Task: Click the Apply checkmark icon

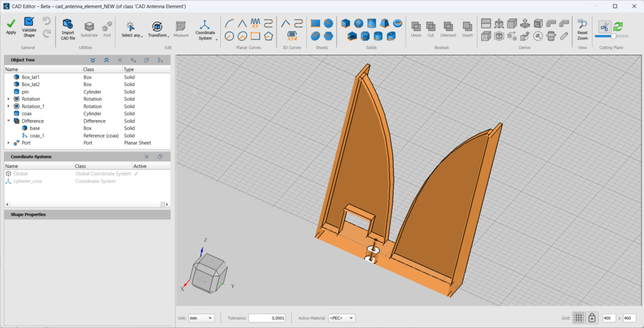Action: [x=11, y=23]
